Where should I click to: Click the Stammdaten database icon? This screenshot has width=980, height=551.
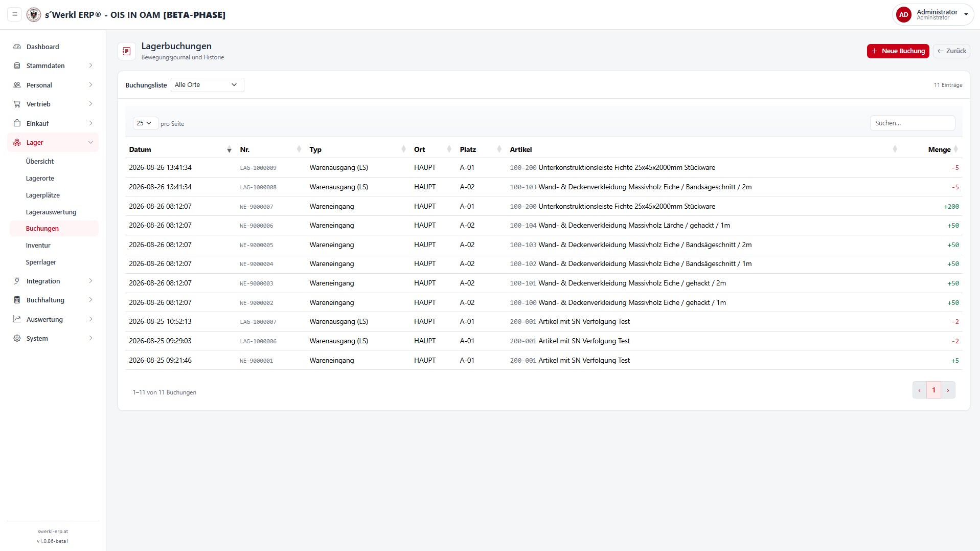[17, 65]
